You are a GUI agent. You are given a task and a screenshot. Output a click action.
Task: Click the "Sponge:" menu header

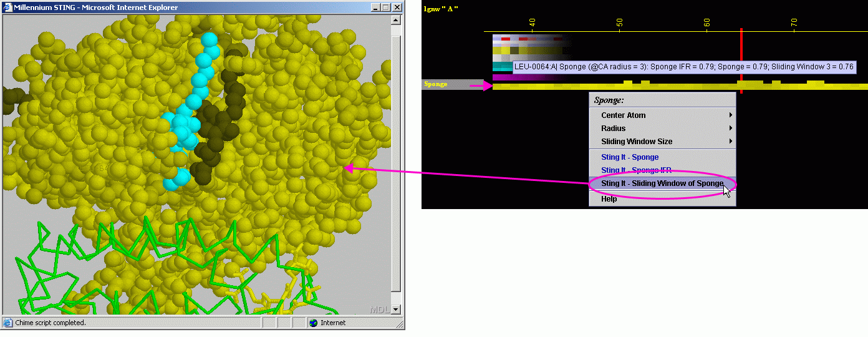coord(609,100)
